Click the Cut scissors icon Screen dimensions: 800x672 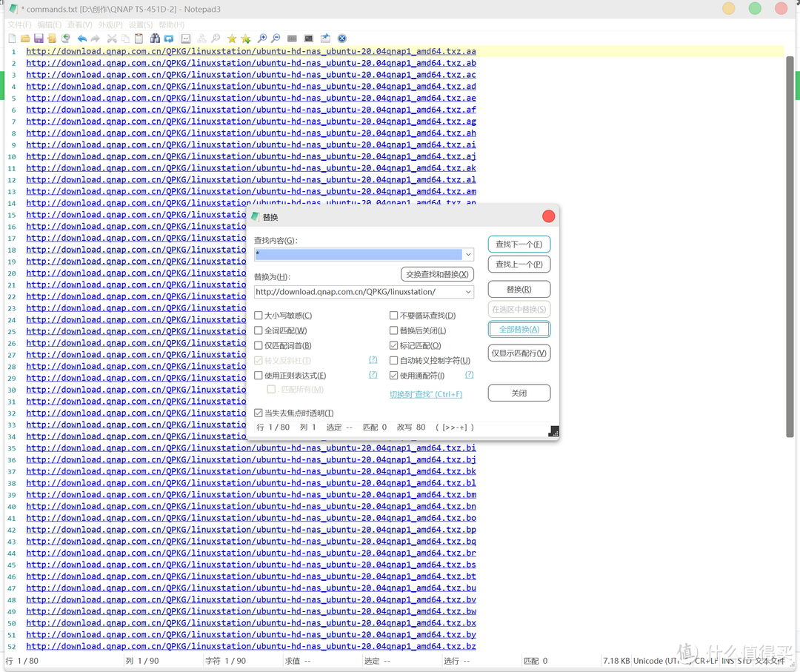coord(112,39)
